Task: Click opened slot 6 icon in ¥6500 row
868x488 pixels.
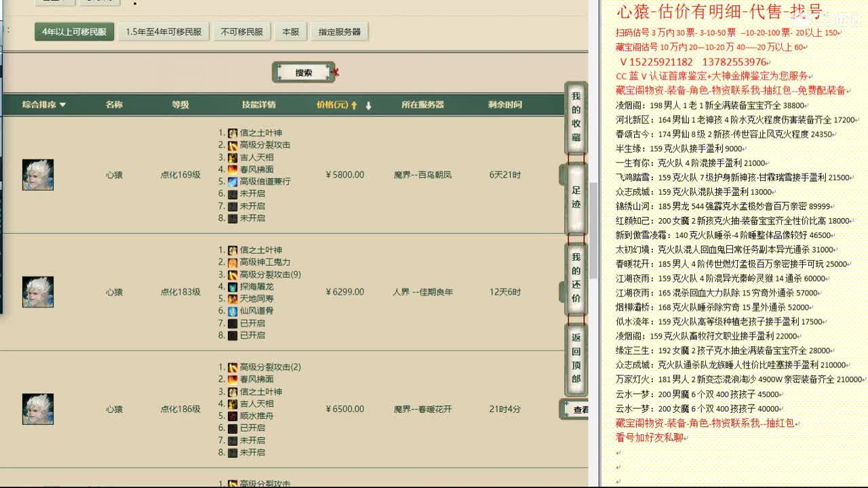Action: click(233, 428)
